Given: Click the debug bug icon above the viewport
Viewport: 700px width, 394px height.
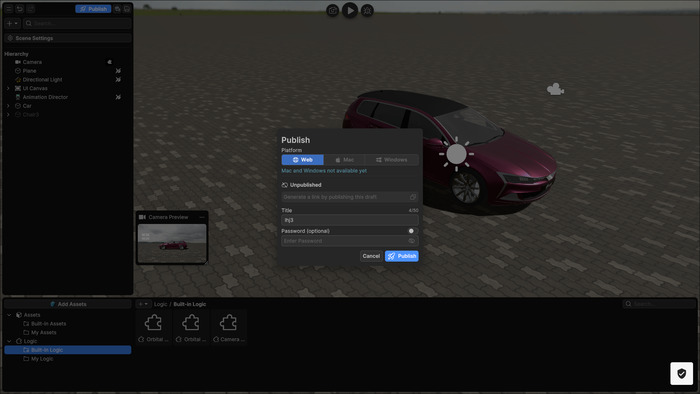Looking at the screenshot, I should point(367,10).
